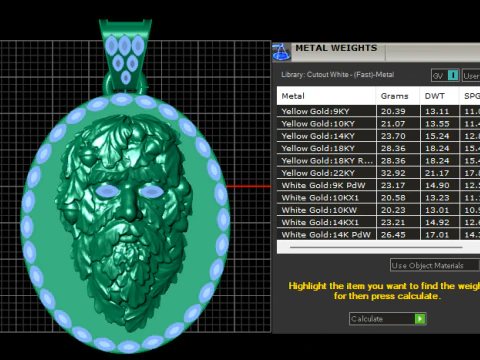
Task: Click the 21.07 grams value
Action: pos(393,124)
